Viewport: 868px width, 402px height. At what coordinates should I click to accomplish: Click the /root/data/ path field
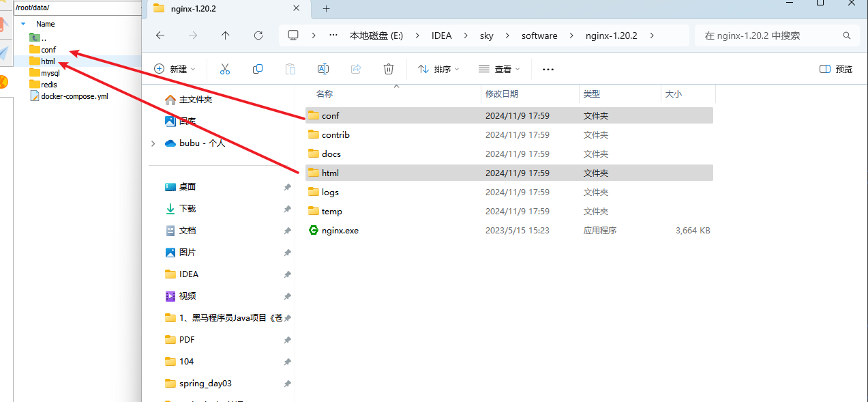coord(77,8)
